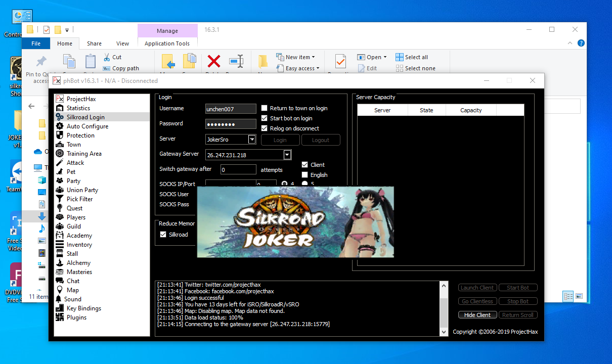Uncheck Start bot on login
Image resolution: width=612 pixels, height=364 pixels.
(264, 118)
